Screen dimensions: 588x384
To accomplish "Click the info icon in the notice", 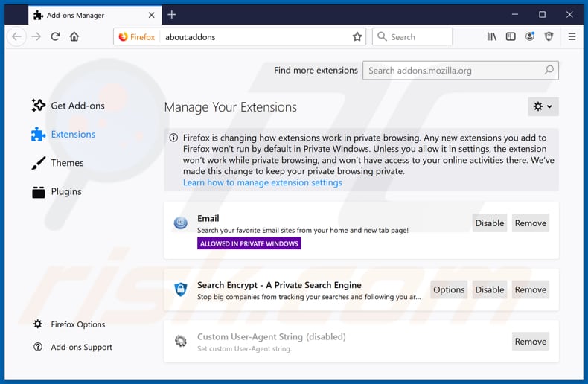I will [x=173, y=138].
